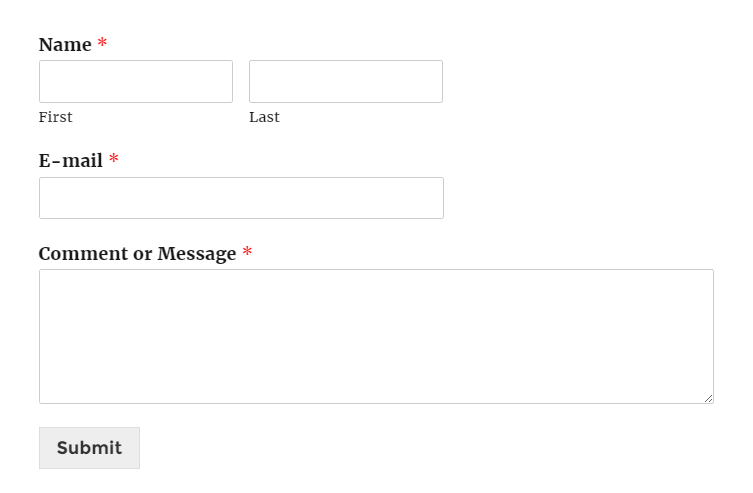Click the textarea resize handle corner
The width and height of the screenshot is (753, 493).
(x=708, y=398)
